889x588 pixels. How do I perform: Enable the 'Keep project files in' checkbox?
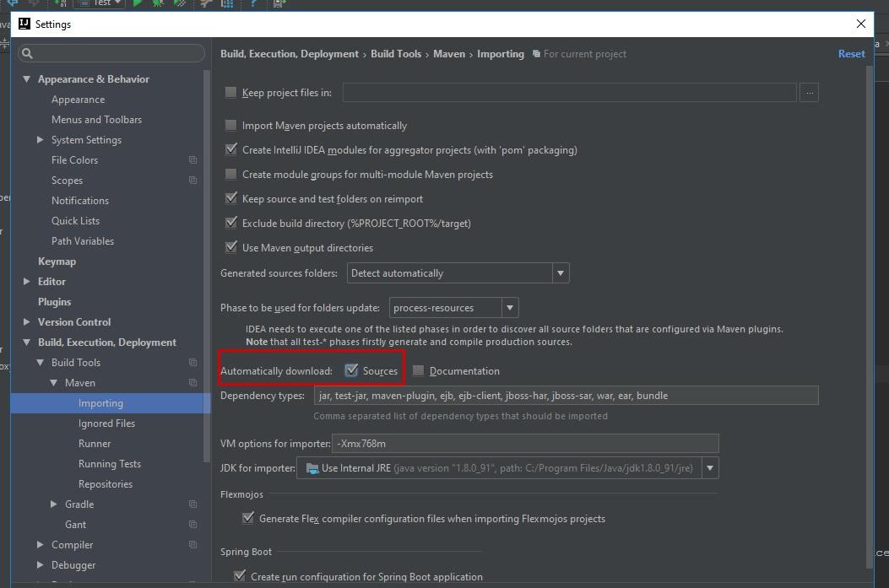click(x=230, y=92)
